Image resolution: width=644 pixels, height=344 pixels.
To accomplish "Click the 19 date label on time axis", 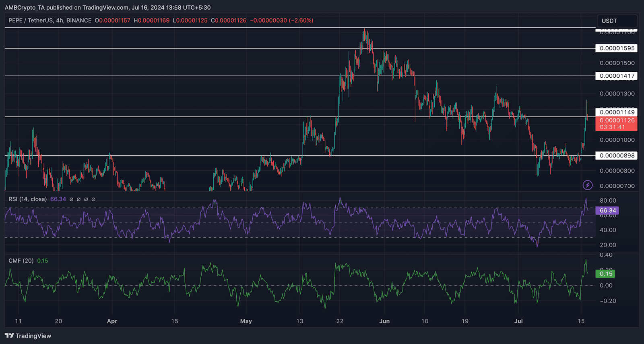I will [x=465, y=321].
